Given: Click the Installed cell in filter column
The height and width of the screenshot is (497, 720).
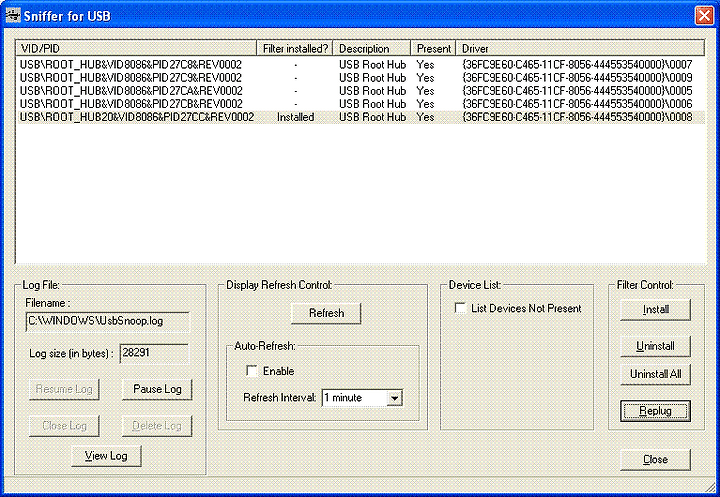Looking at the screenshot, I should pyautogui.click(x=295, y=117).
